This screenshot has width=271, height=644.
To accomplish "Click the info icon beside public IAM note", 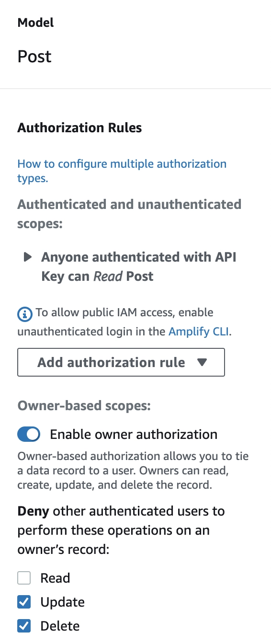I will point(24,314).
